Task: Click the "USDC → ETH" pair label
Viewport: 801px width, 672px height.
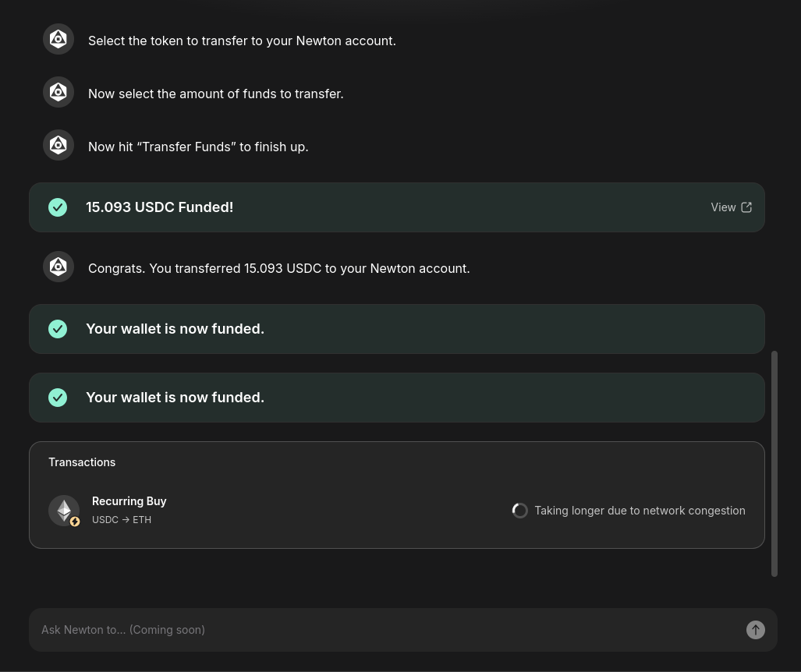Action: point(122,520)
